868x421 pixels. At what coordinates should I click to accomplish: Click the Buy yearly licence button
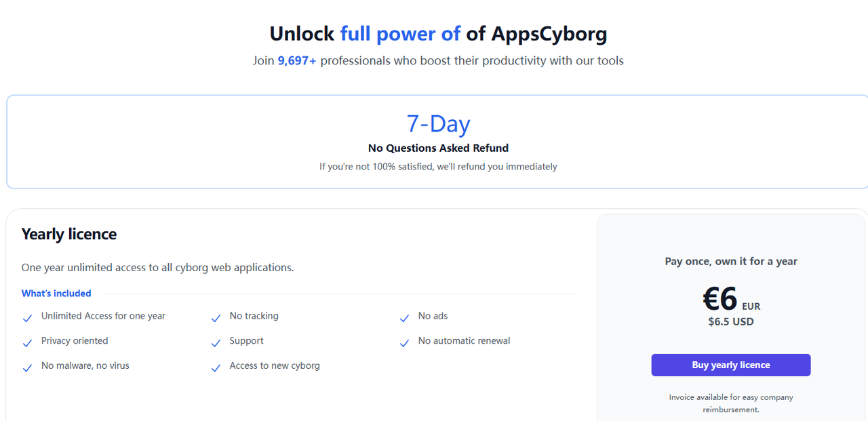(730, 365)
